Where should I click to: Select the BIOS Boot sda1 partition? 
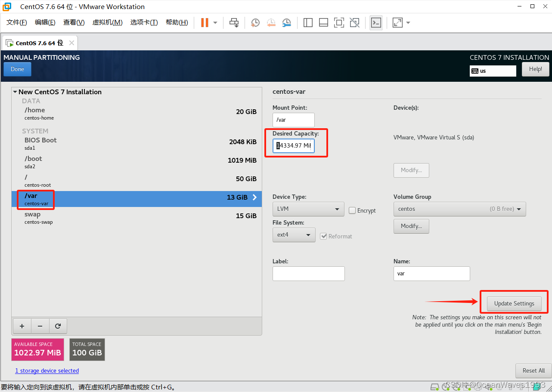click(x=136, y=144)
